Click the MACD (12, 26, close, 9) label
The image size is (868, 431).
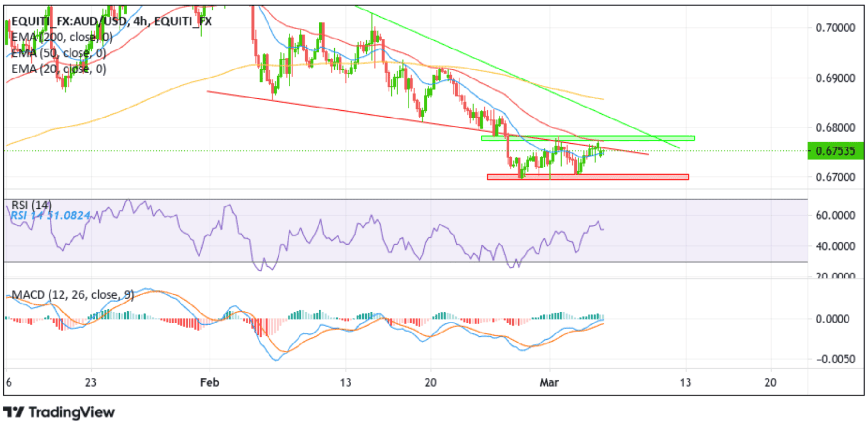pyautogui.click(x=73, y=295)
